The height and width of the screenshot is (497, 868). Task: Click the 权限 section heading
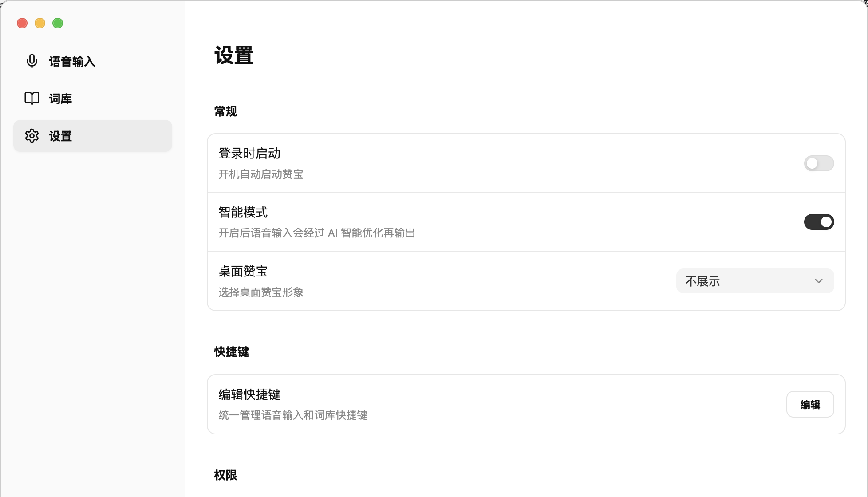(226, 475)
